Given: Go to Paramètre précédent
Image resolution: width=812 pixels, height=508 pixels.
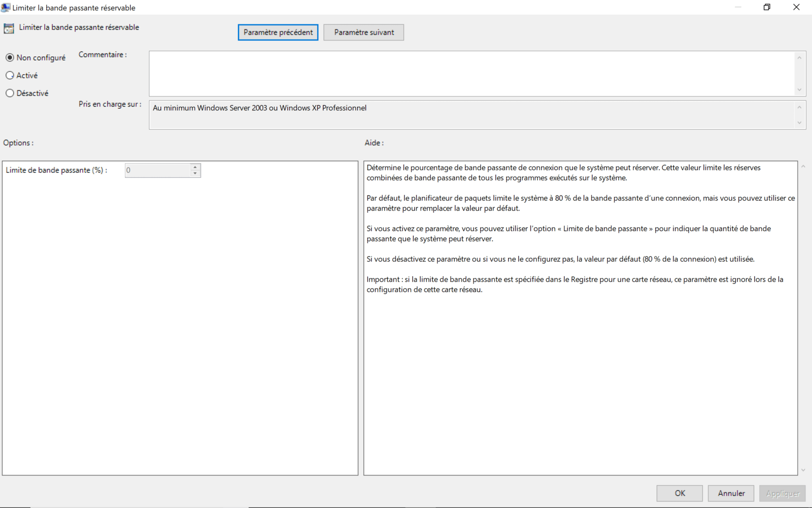Looking at the screenshot, I should tap(278, 33).
